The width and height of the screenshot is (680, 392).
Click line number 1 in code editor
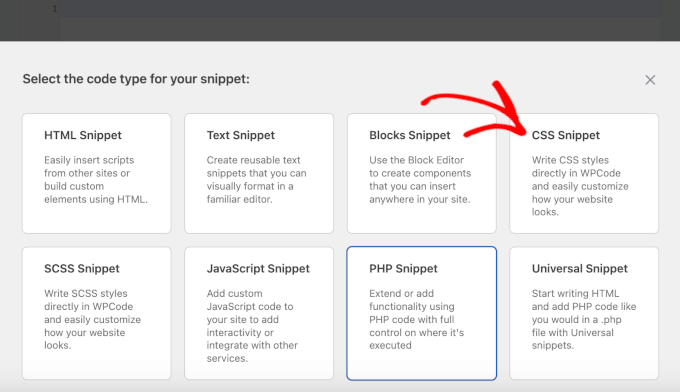[x=55, y=9]
